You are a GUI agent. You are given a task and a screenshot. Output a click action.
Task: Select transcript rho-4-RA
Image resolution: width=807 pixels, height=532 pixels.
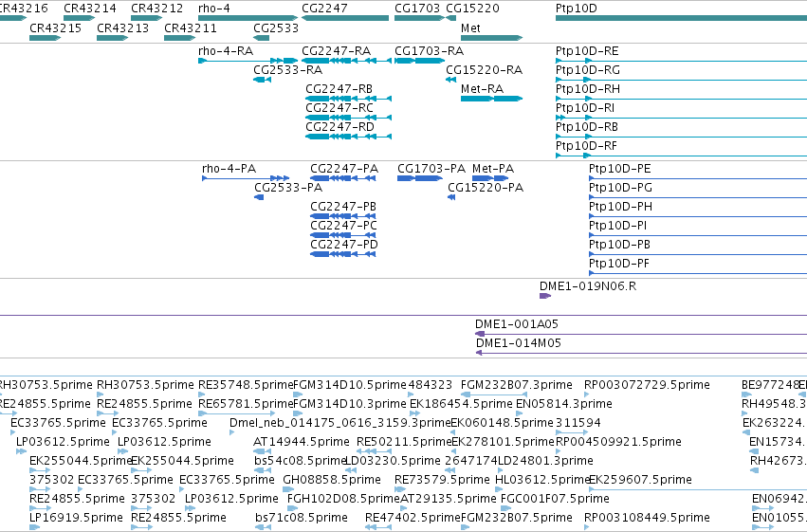click(x=226, y=51)
